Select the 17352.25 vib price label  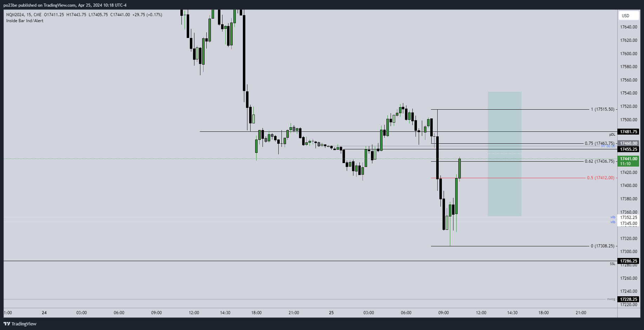click(628, 218)
